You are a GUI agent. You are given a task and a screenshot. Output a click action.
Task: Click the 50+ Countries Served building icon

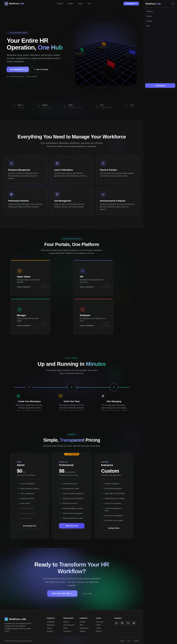(97, 106)
